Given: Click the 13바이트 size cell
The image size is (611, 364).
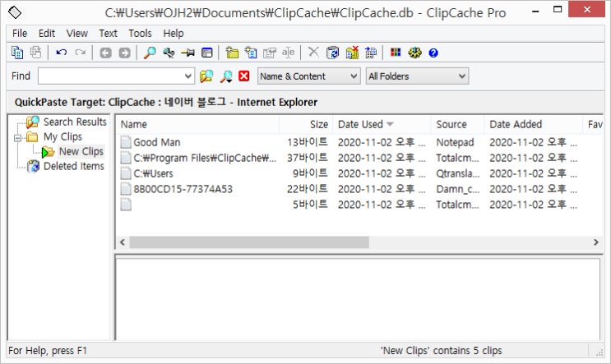Looking at the screenshot, I should [308, 142].
